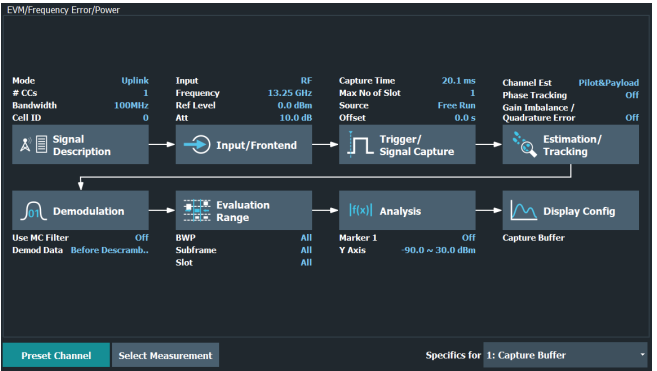Click the Preset Channel button
The width and height of the screenshot is (657, 371).
[56, 355]
